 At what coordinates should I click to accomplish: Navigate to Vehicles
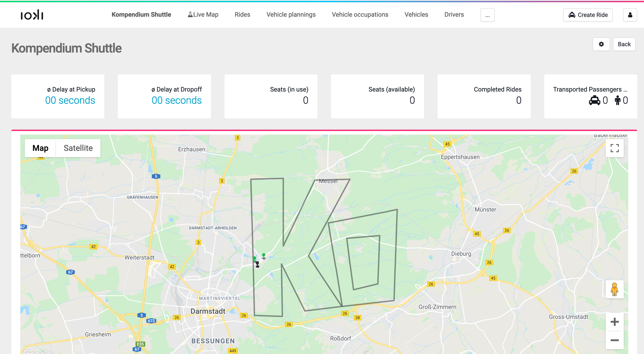point(416,14)
